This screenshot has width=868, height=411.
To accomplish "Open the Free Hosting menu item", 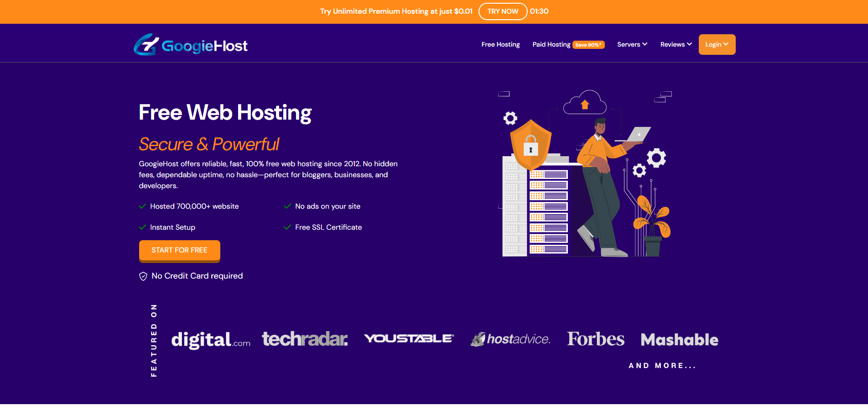I will (x=500, y=44).
